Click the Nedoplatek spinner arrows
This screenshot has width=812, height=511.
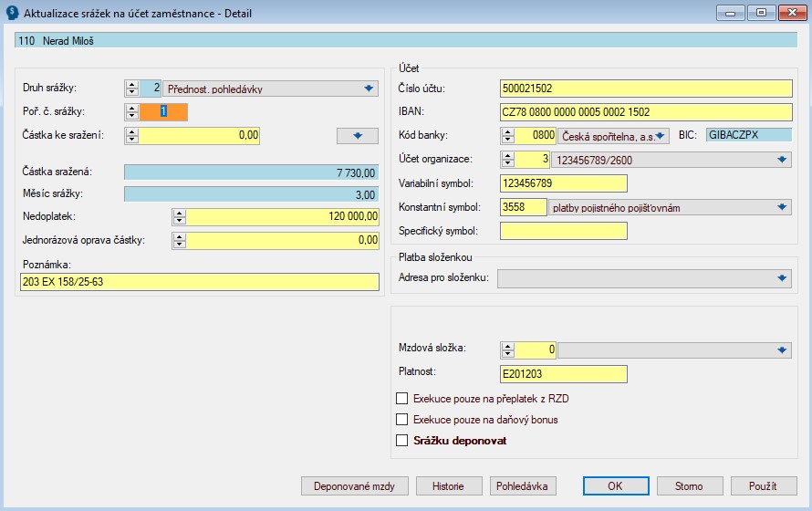click(179, 216)
